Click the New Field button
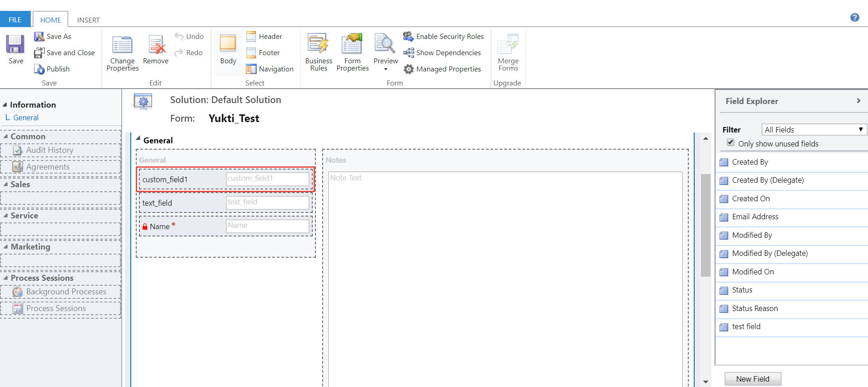This screenshot has height=387, width=868. [x=752, y=379]
